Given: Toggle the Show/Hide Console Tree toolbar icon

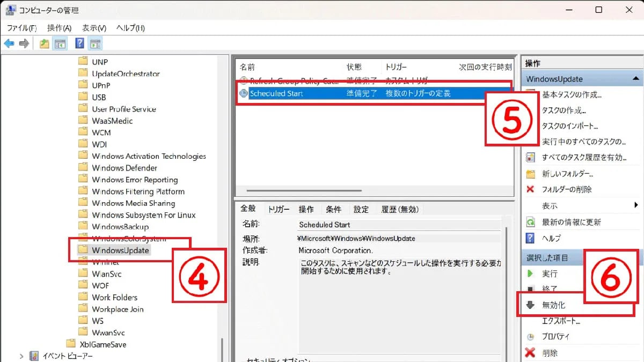Looking at the screenshot, I should click(x=61, y=44).
